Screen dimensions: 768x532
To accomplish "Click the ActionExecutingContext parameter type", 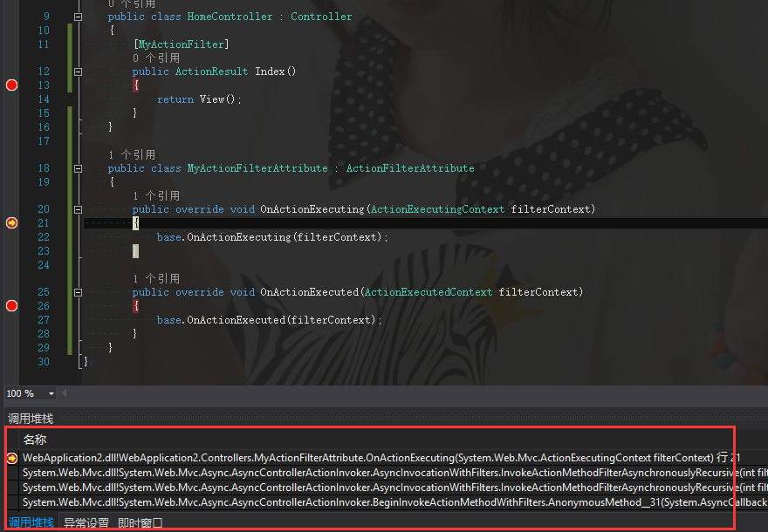I will [x=437, y=209].
